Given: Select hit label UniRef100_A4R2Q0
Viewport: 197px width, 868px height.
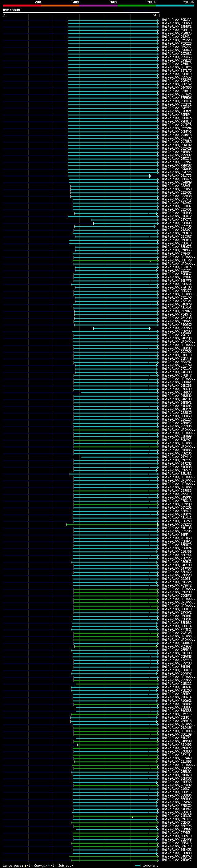Looking at the screenshot, I should [x=176, y=338].
